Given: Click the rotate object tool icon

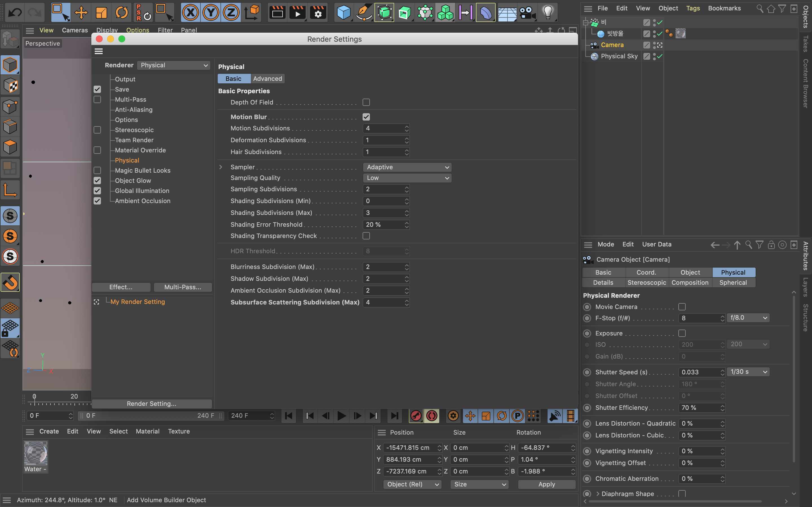Looking at the screenshot, I should pos(122,12).
